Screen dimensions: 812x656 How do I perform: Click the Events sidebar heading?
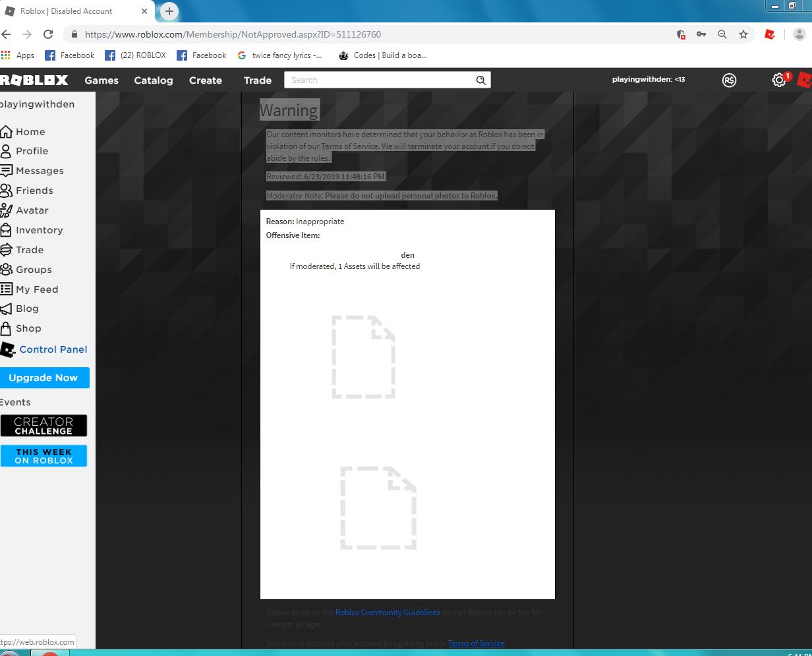pyautogui.click(x=15, y=402)
